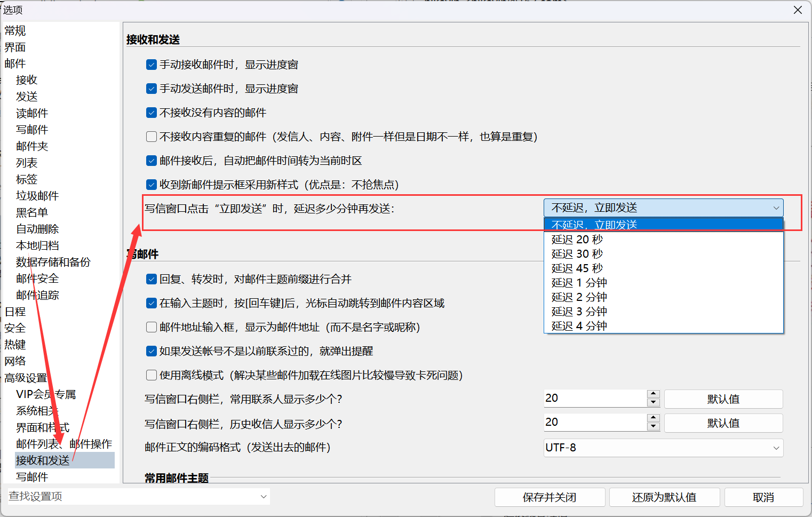Click the 历史收信人 number input field

tap(595, 423)
